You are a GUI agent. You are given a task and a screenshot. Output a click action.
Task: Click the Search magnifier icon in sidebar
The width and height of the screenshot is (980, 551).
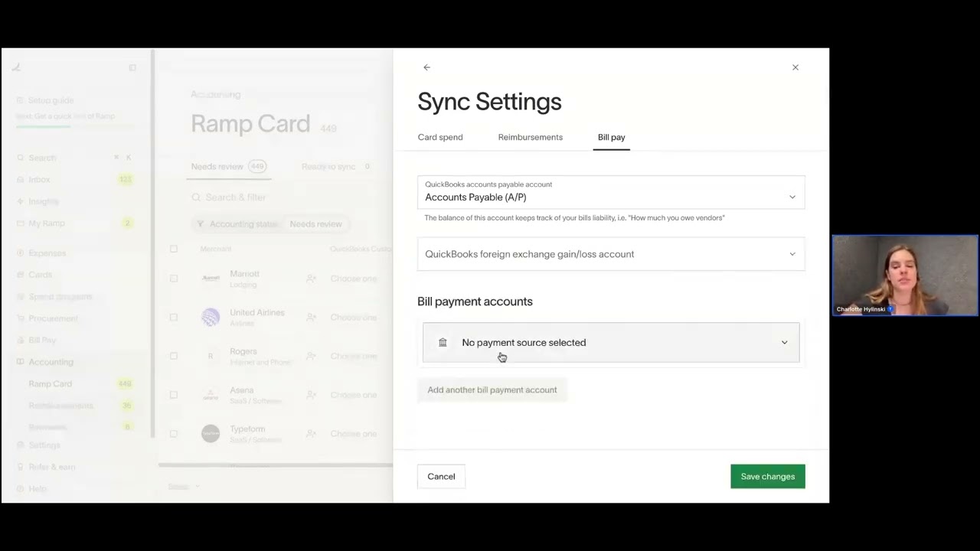click(x=21, y=158)
